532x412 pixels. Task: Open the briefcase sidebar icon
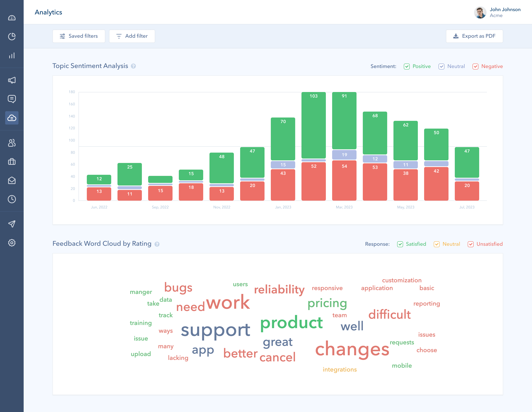click(x=12, y=161)
